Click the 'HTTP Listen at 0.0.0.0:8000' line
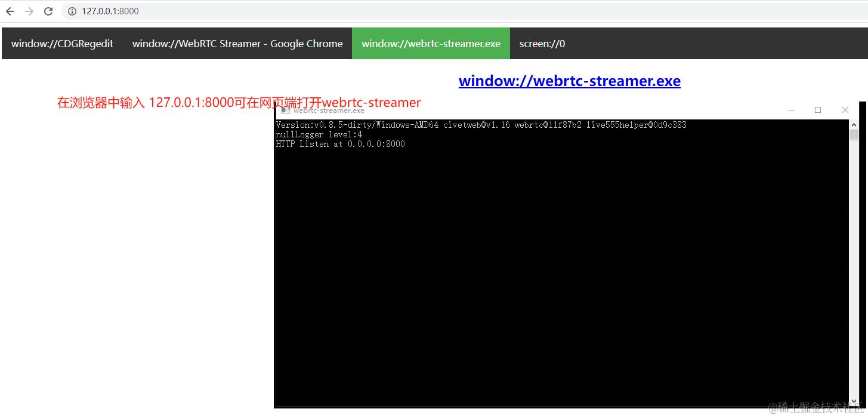The width and height of the screenshot is (868, 418). [x=341, y=144]
